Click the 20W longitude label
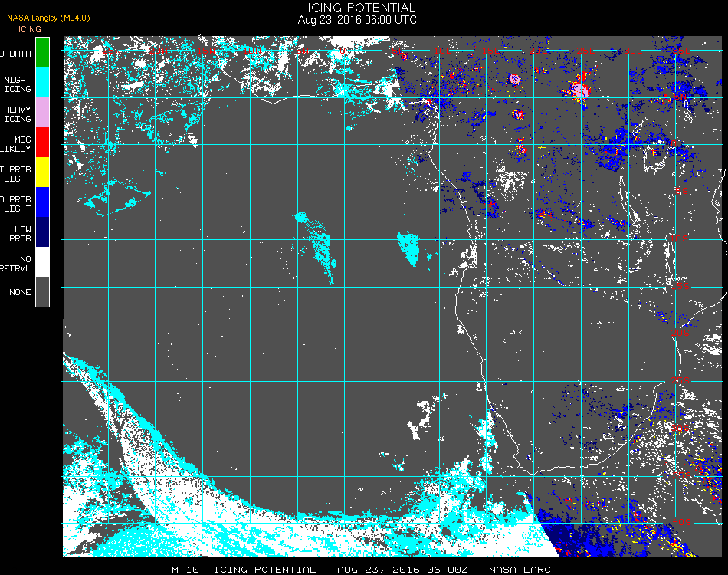 [x=158, y=51]
